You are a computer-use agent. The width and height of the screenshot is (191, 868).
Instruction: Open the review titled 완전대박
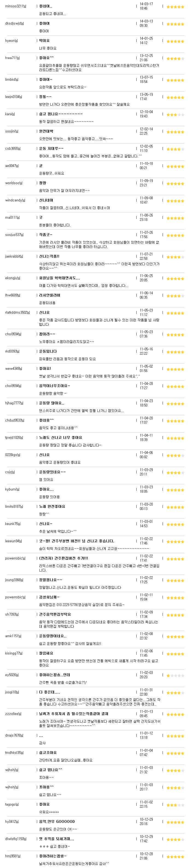[x=46, y=131]
